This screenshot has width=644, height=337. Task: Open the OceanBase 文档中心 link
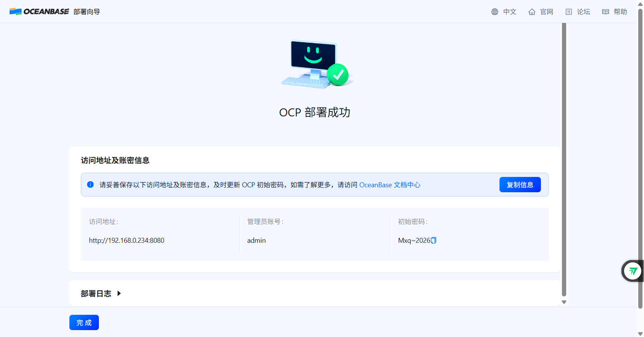(x=390, y=185)
